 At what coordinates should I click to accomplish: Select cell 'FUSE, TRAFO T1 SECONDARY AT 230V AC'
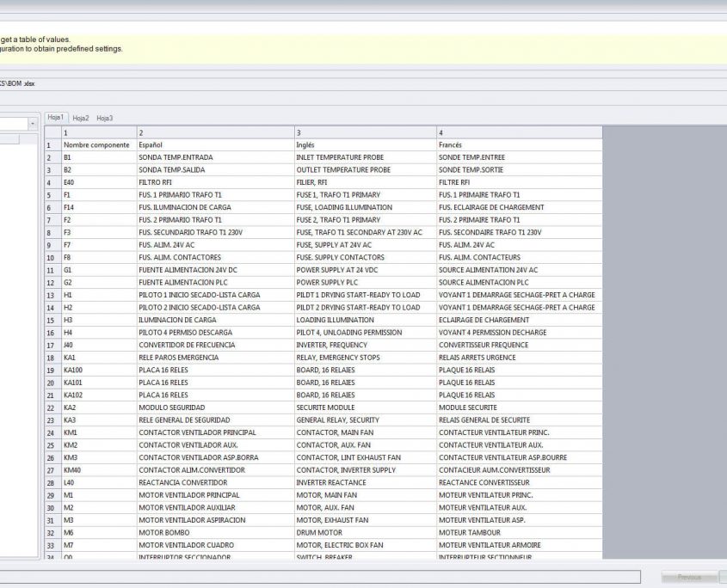[366, 233]
